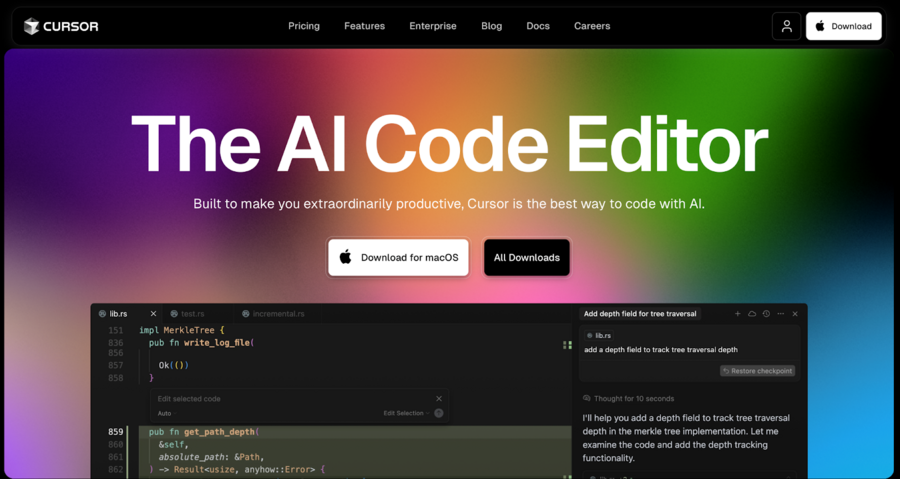Open the Pricing page from navigation

304,26
